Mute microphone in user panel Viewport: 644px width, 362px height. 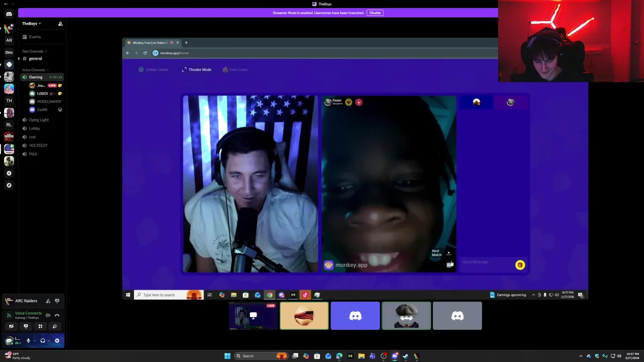coord(28,341)
